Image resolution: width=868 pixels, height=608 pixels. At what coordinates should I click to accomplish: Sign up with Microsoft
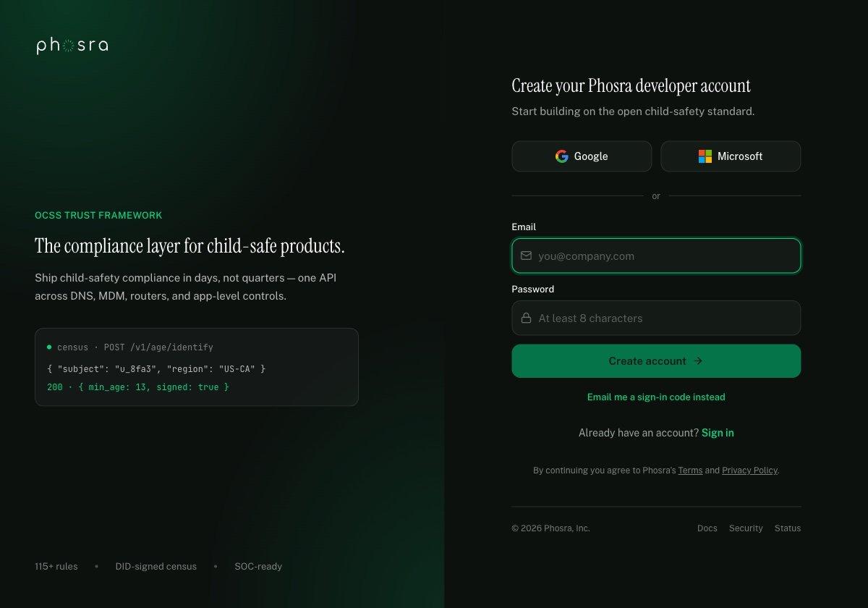click(731, 156)
